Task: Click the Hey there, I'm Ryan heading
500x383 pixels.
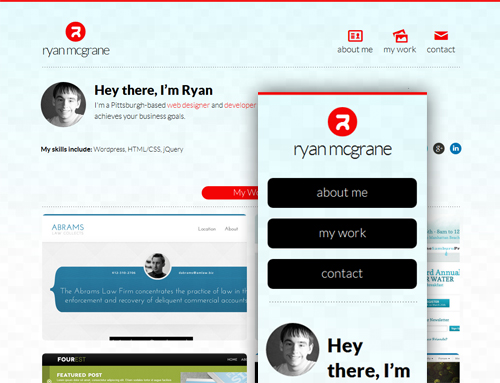Action: [x=153, y=90]
